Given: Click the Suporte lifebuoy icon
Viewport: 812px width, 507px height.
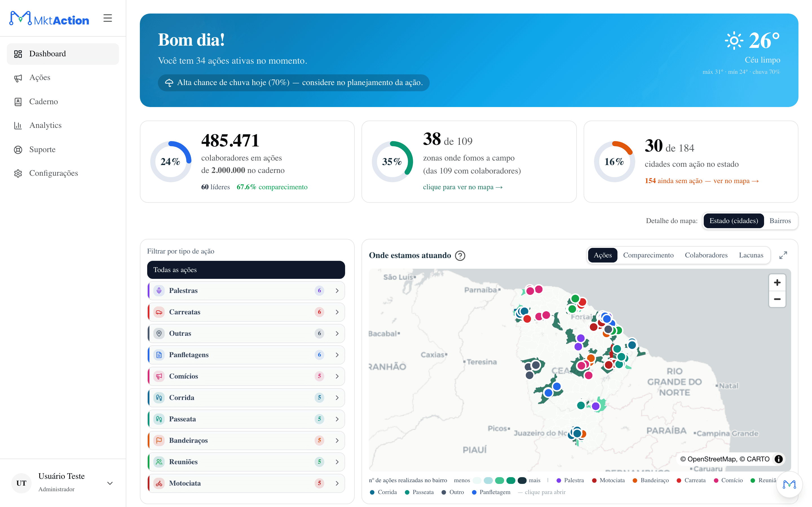Looking at the screenshot, I should pos(18,150).
